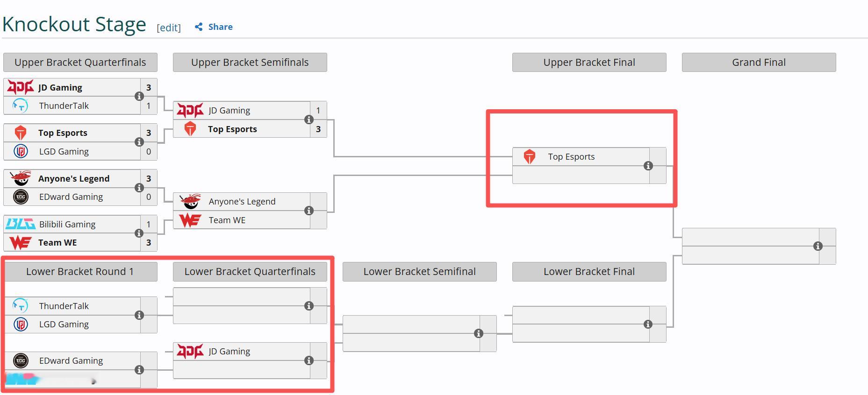This screenshot has width=868, height=395.
Task: Click the Lower Bracket Round 1 header
Action: [80, 272]
